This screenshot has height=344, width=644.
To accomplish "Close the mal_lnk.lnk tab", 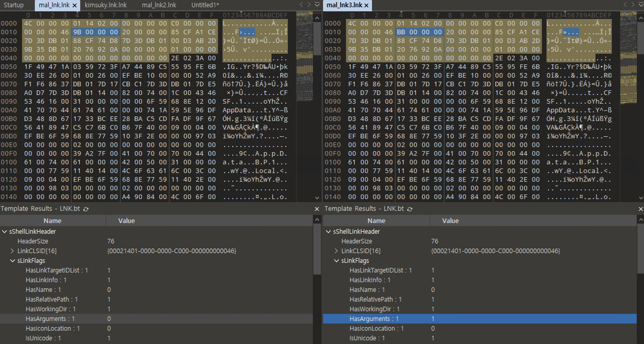I will (x=75, y=5).
